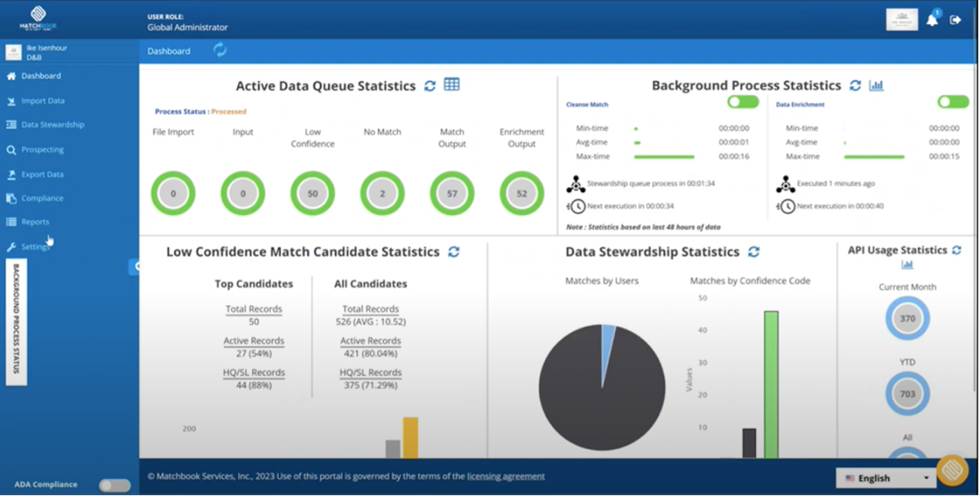The height and width of the screenshot is (498, 980).
Task: Toggle the Data Enrichment switch
Action: pos(953,102)
